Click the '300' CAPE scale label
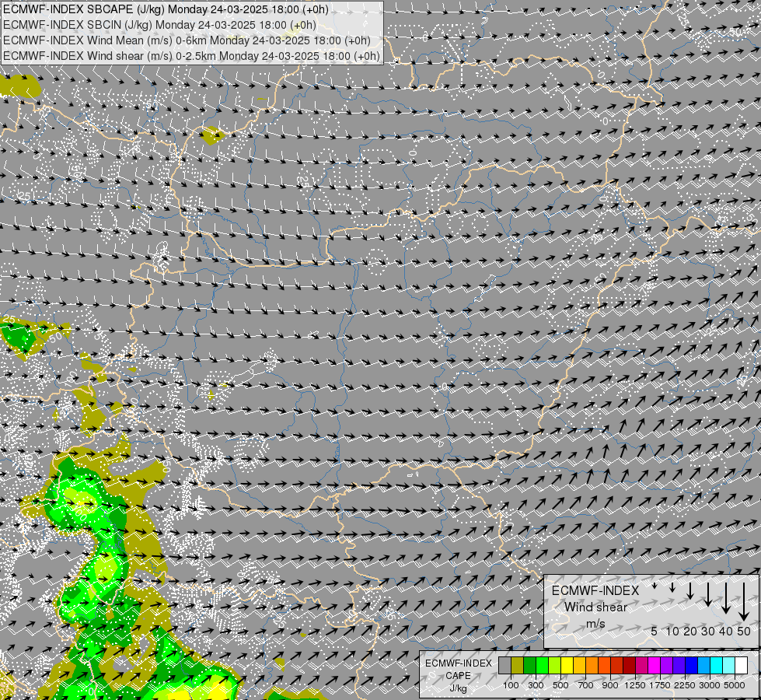761x700 pixels. pos(536,685)
